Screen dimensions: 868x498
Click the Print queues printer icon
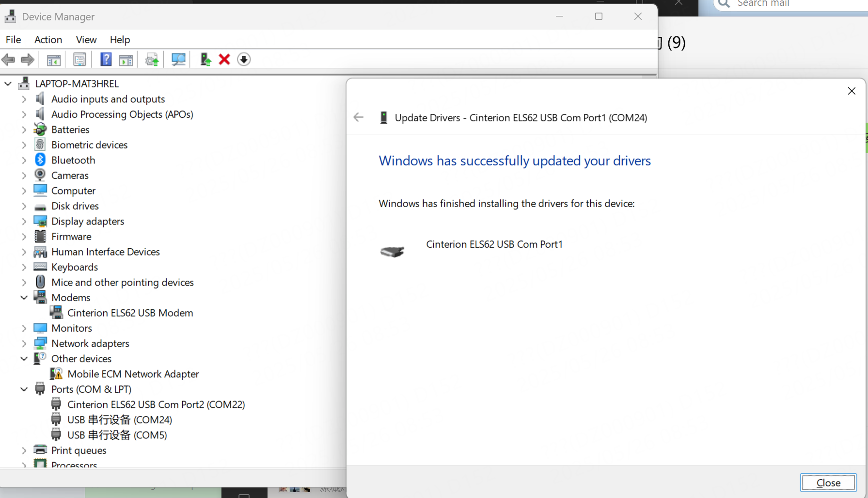40,450
